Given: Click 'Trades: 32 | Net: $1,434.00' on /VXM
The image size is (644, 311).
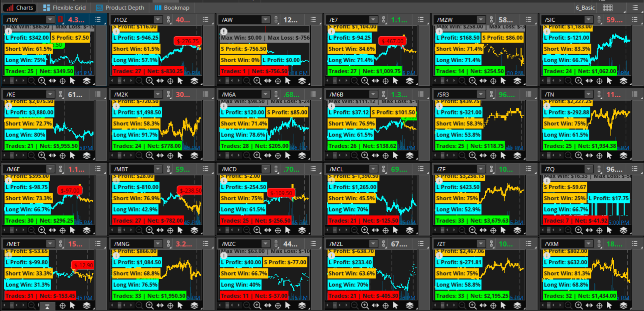Looking at the screenshot, I should (580, 296).
